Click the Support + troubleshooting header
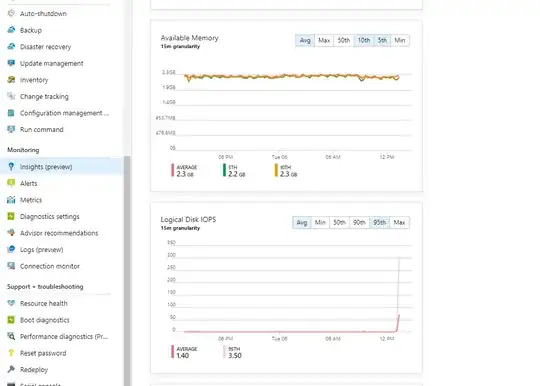Image resolution: width=540 pixels, height=386 pixels. [x=45, y=286]
